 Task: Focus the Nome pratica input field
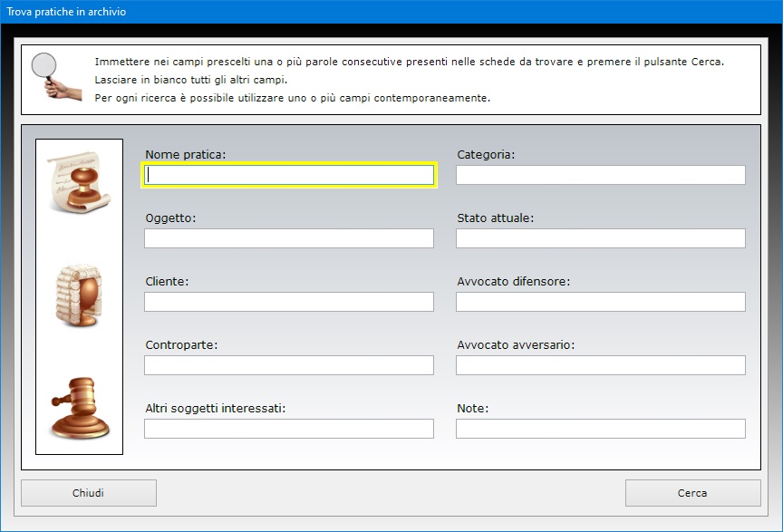[x=289, y=175]
